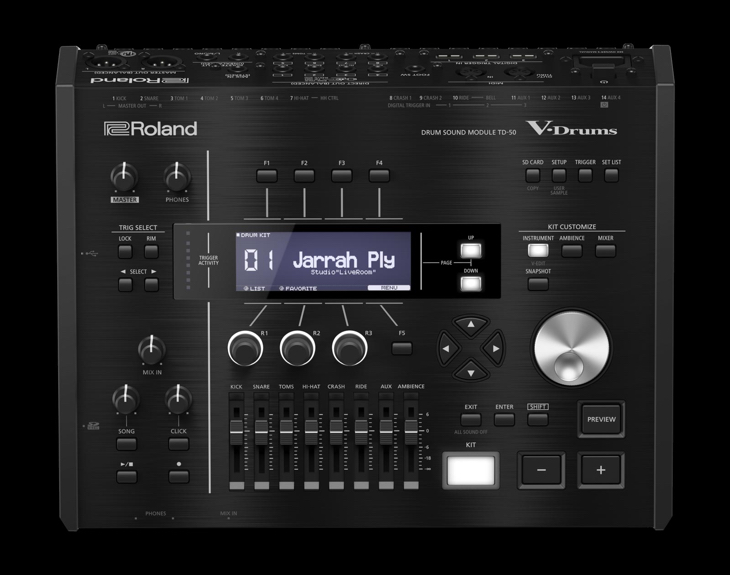Click the CLICK level knob
This screenshot has height=575, width=730.
pyautogui.click(x=178, y=399)
